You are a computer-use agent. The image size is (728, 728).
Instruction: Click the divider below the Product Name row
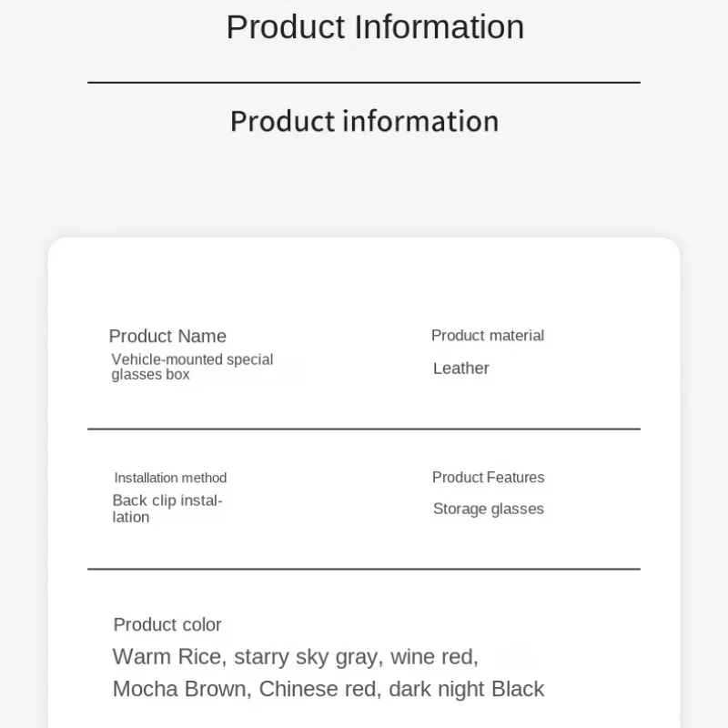[x=364, y=429]
